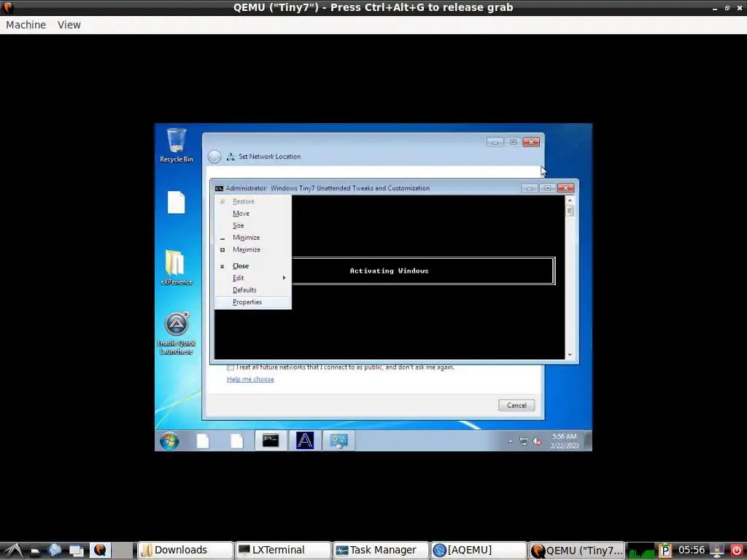747x560 pixels.
Task: Choose Maximize from the system menu
Action: point(253,249)
